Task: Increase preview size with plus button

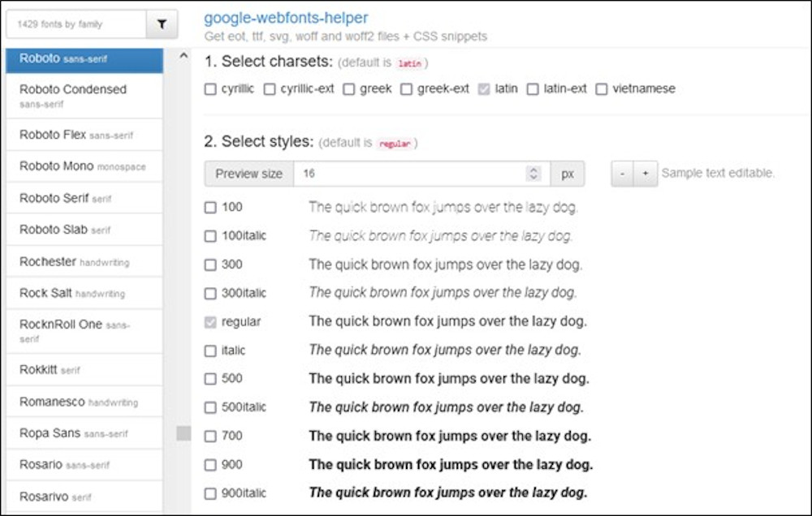Action: tap(646, 174)
